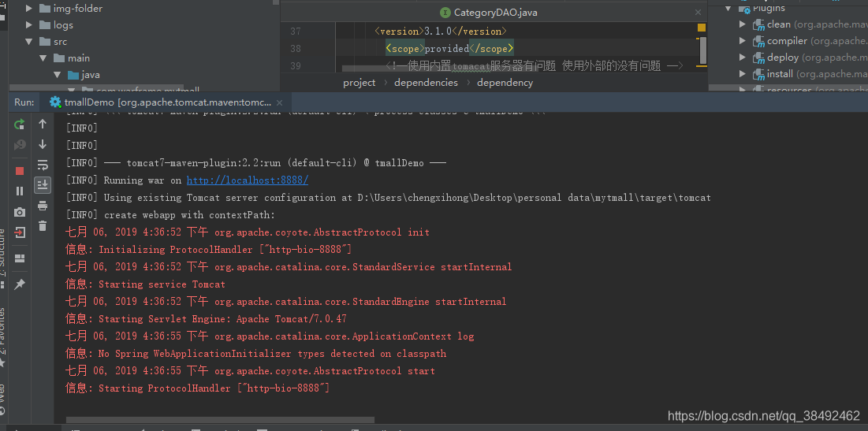Collapse the java source folder
868x431 pixels.
click(x=57, y=75)
